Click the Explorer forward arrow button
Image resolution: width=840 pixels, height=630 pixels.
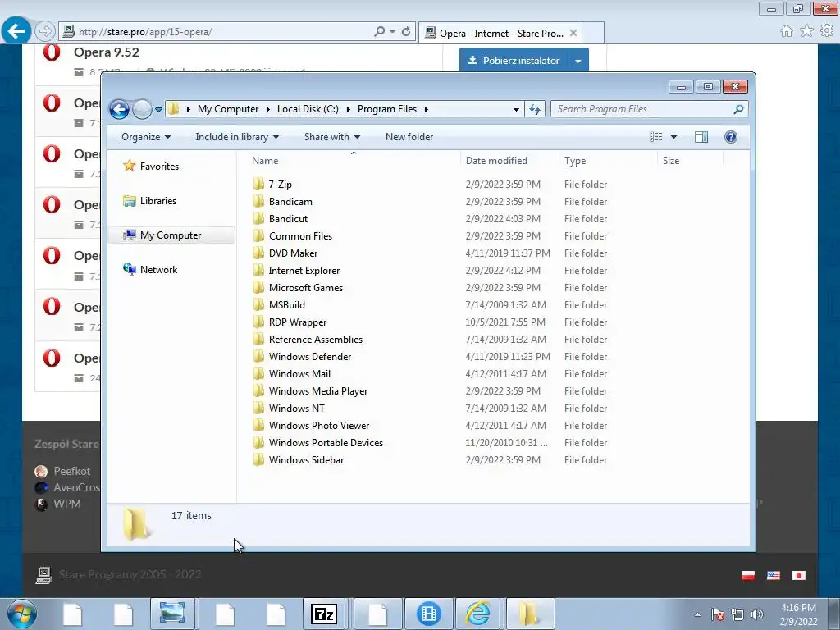142,109
